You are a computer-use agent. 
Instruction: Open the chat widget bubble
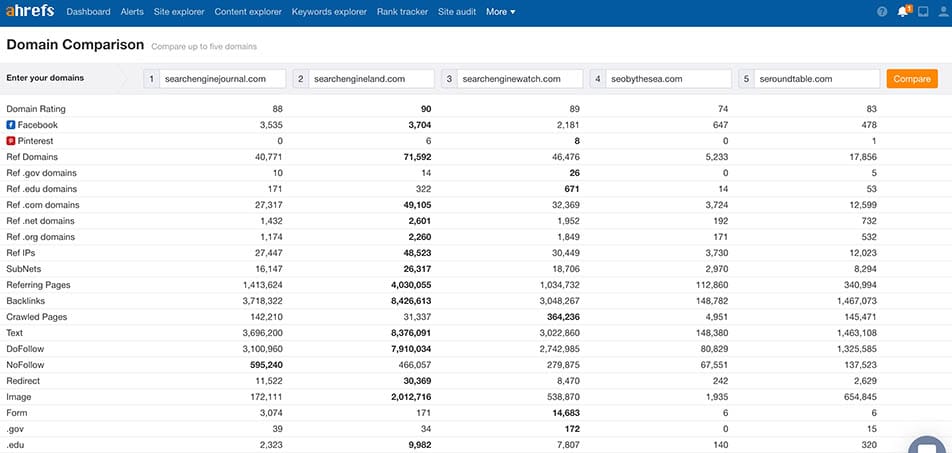click(928, 444)
